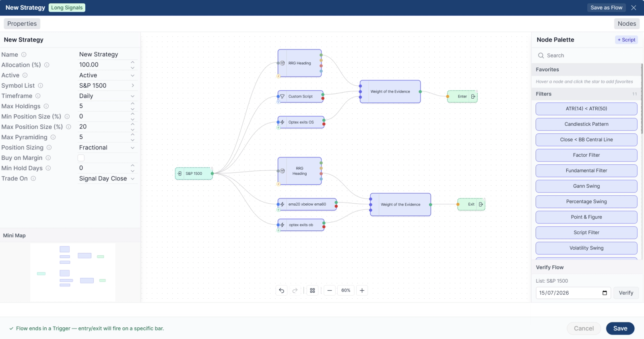This screenshot has width=644, height=339.
Task: Click the fit-to-view grid icon
Action: pyautogui.click(x=312, y=290)
